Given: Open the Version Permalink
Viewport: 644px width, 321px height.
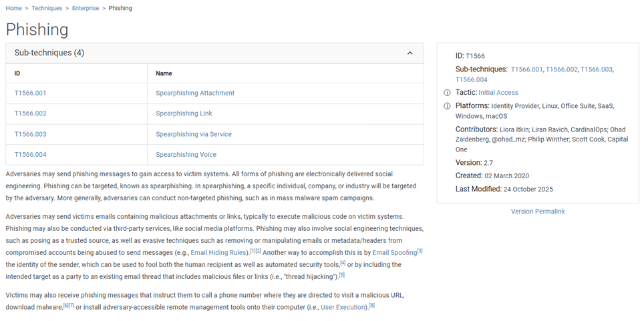Looking at the screenshot, I should pos(538,212).
